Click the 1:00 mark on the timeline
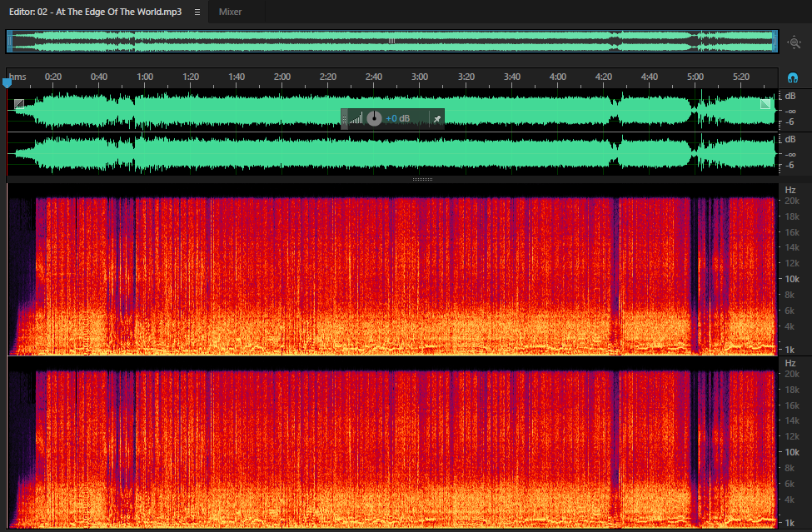Screen dimensions: 812x532 coord(145,77)
